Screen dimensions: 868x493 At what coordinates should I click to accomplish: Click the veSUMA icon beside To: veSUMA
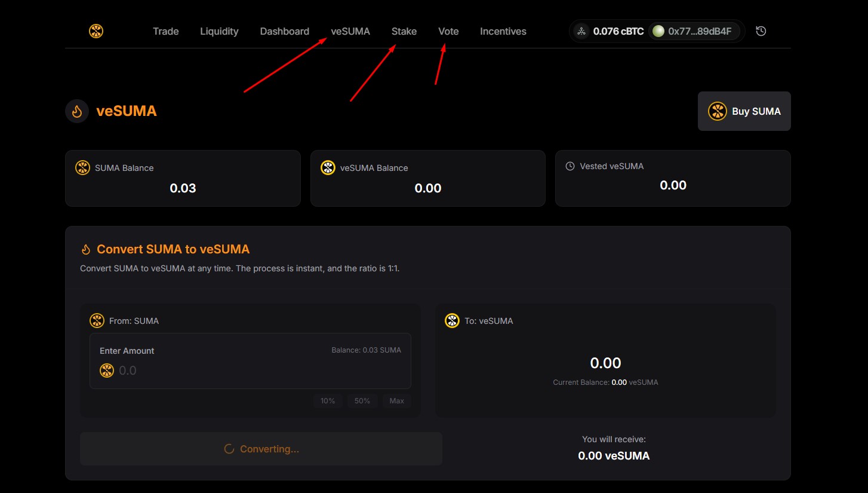point(452,321)
